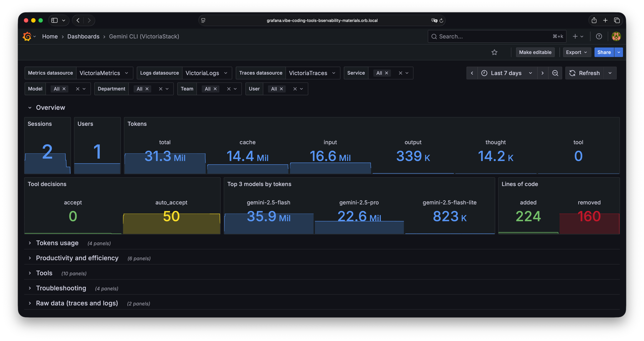
Task: Star this dashboard as favorite
Action: (494, 52)
